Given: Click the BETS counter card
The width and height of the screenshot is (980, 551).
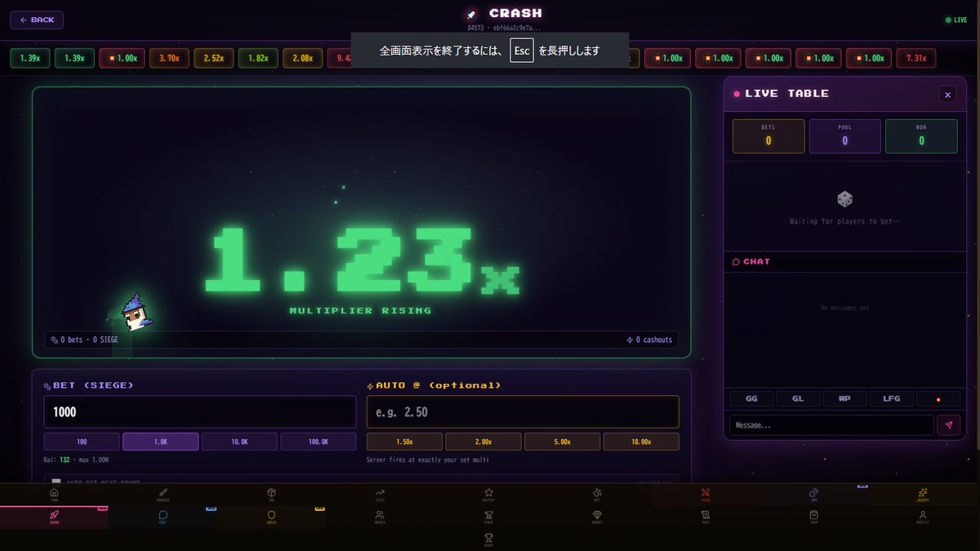Looking at the screenshot, I should pyautogui.click(x=768, y=136).
